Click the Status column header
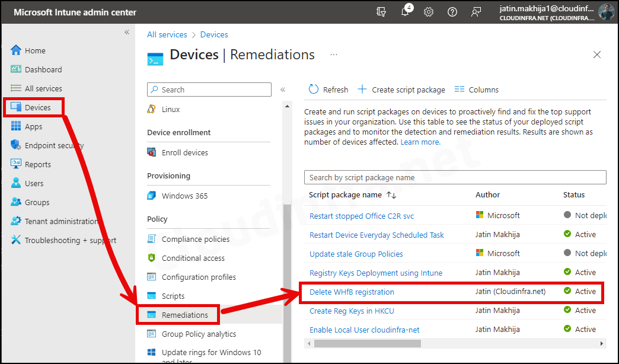 pos(573,194)
